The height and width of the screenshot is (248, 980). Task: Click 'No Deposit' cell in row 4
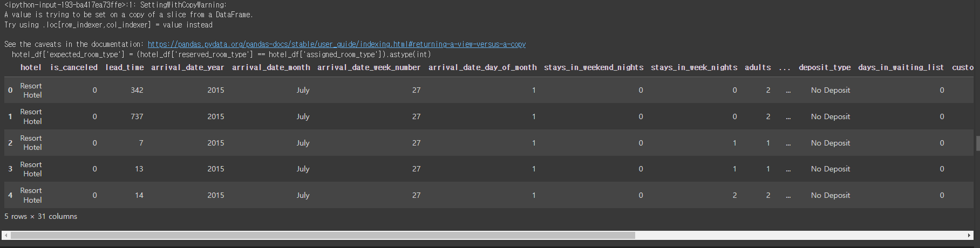830,195
